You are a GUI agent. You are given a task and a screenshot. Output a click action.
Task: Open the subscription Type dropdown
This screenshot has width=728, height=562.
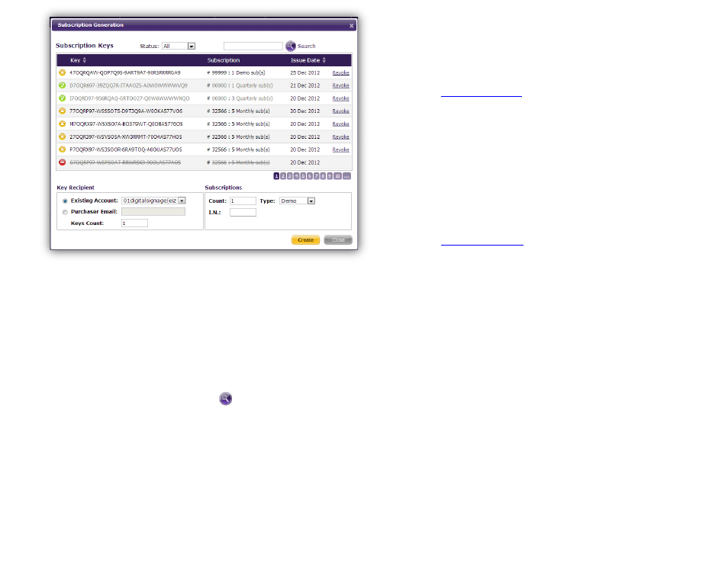[x=311, y=201]
